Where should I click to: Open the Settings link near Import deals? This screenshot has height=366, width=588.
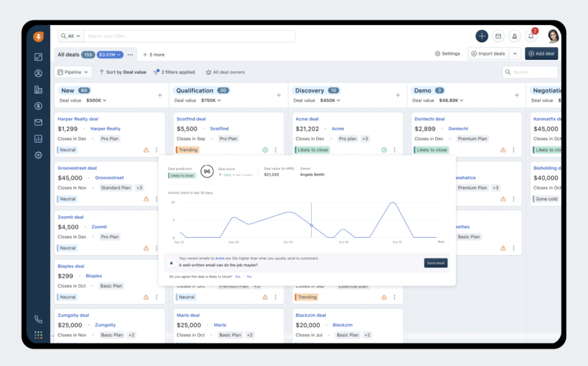pos(447,54)
